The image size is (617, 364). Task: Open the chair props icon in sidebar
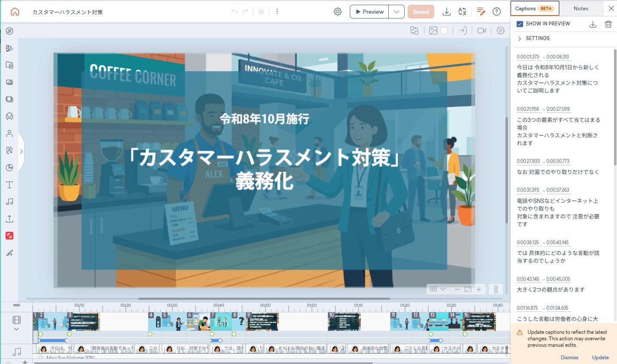(x=9, y=116)
